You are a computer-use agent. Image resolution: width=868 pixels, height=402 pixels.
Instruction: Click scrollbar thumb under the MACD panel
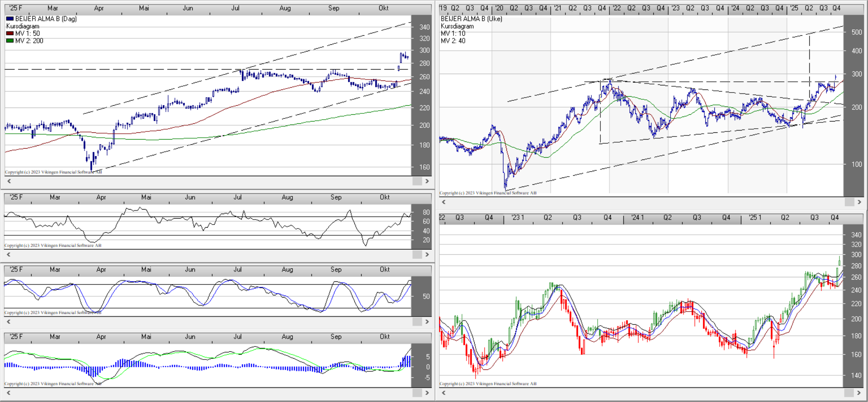417,393
